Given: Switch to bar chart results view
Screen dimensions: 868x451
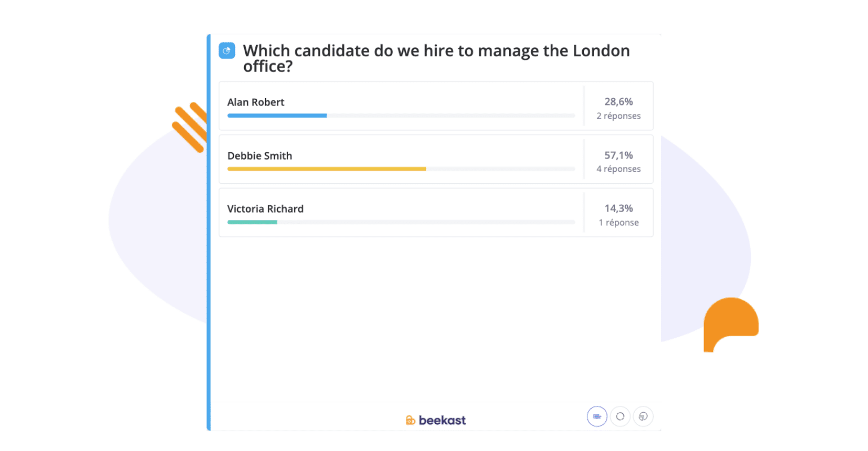Looking at the screenshot, I should pos(597,417).
